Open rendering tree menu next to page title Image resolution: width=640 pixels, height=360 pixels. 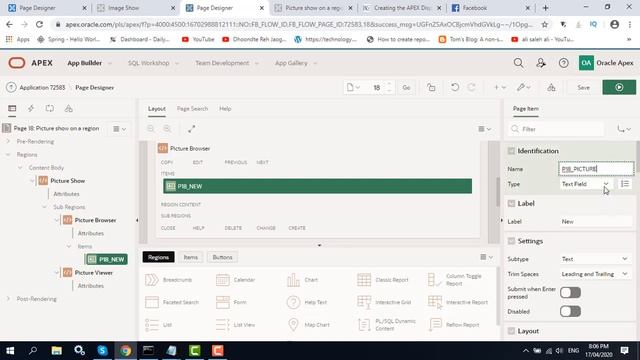click(120, 129)
